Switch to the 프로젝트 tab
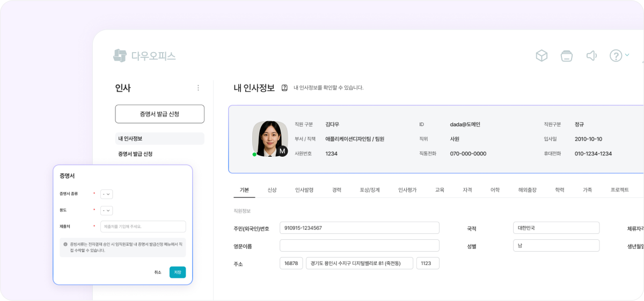This screenshot has height=301, width=644. tap(620, 190)
